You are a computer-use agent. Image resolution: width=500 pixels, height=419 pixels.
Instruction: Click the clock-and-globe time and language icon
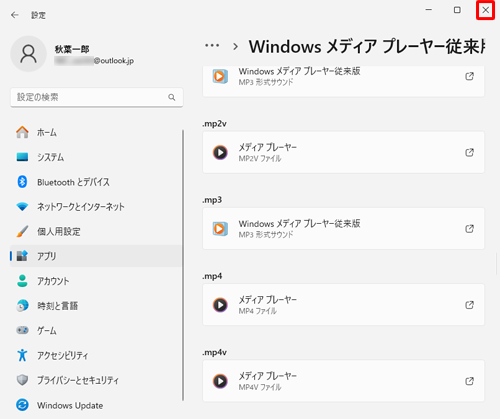pyautogui.click(x=22, y=306)
